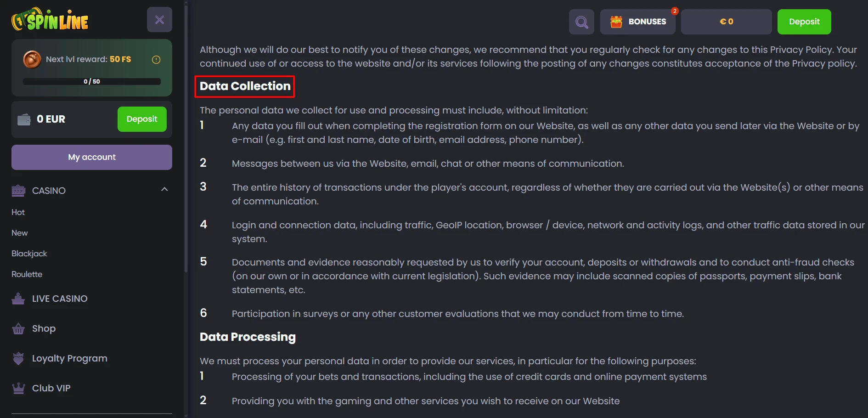The width and height of the screenshot is (868, 418).
Task: Click the treasure chest Bonuses icon
Action: pos(616,22)
